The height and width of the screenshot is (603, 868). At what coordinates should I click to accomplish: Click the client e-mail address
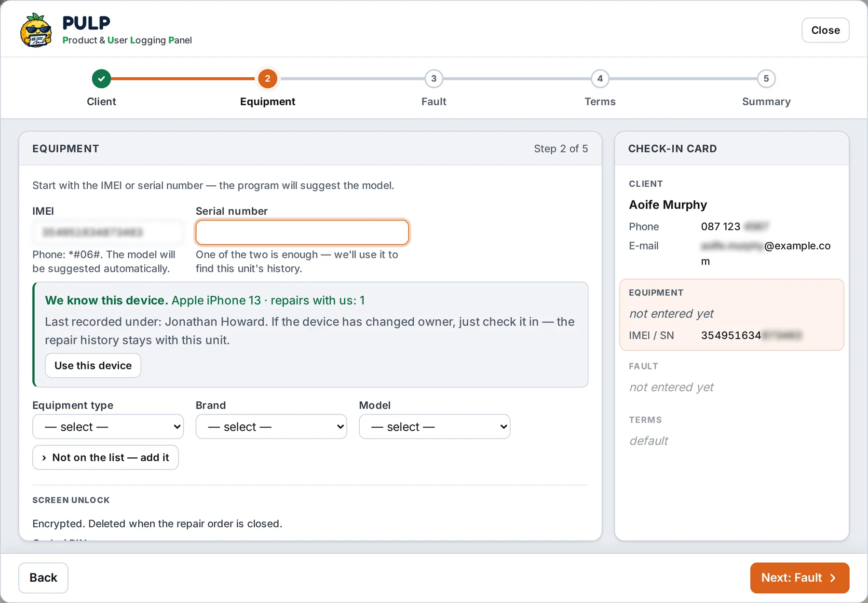tap(766, 253)
